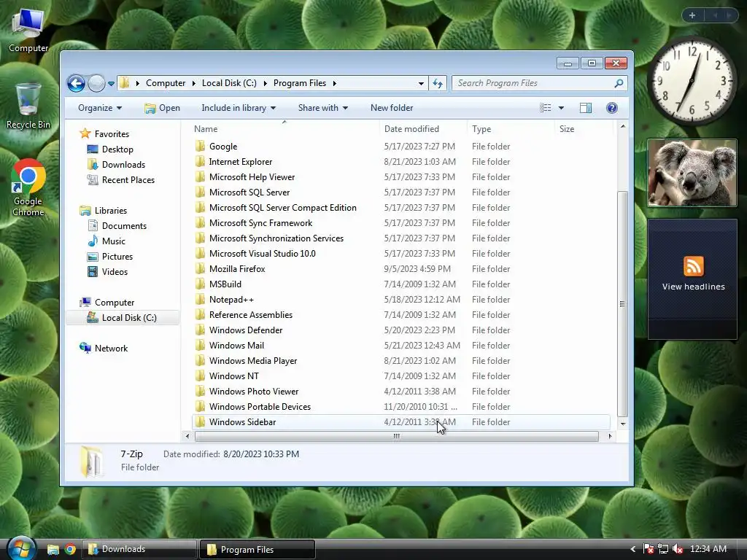This screenshot has width=747, height=560.
Task: Change your view using the views icon
Action: point(546,108)
